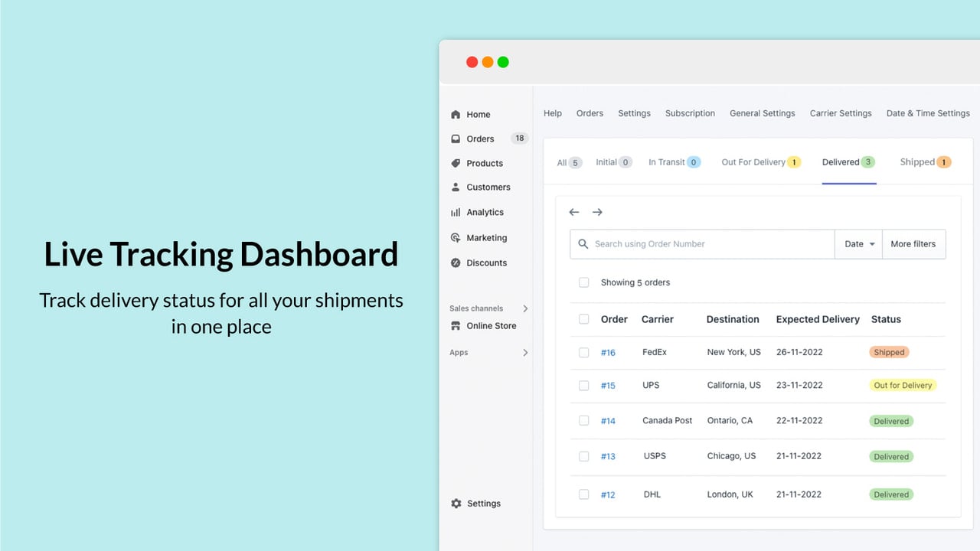The width and height of the screenshot is (980, 551).
Task: Switch to the Shipped tab
Action: point(926,162)
